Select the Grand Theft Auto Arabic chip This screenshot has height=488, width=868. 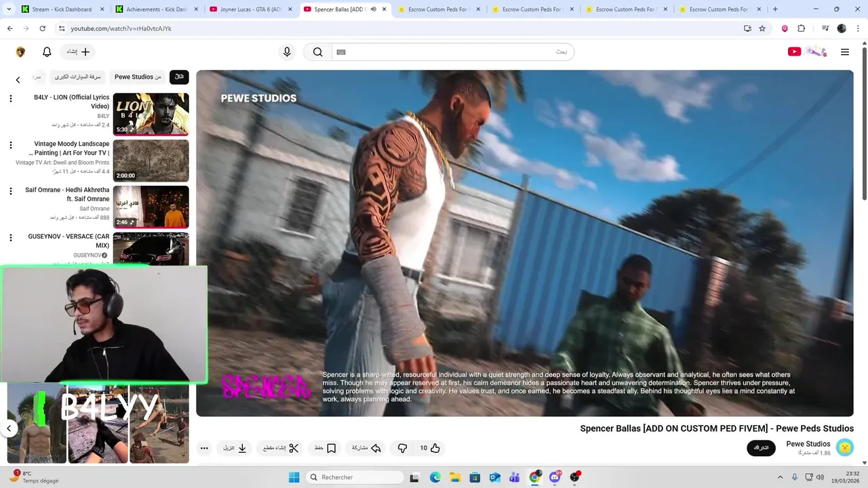[x=78, y=77]
